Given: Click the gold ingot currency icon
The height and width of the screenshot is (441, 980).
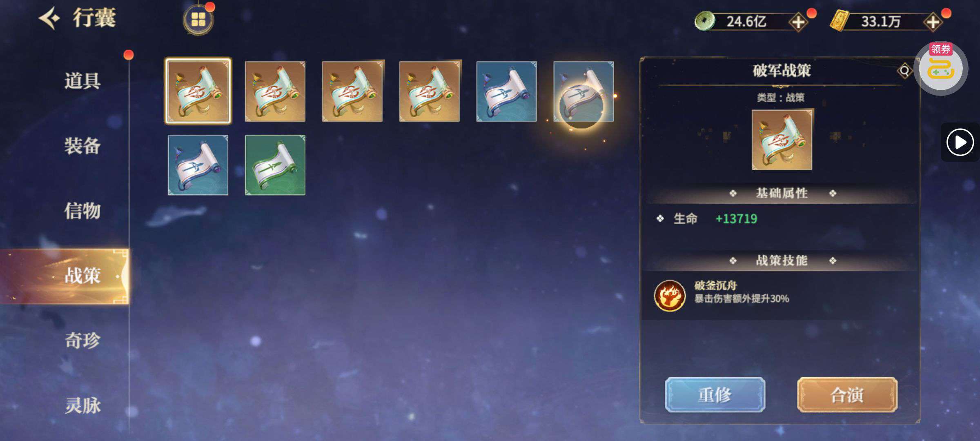Looking at the screenshot, I should [839, 21].
